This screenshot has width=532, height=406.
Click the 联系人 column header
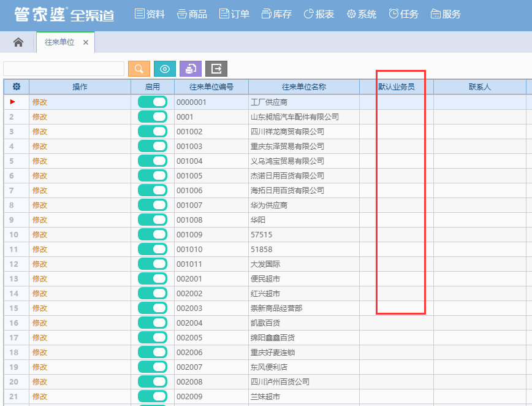click(480, 87)
